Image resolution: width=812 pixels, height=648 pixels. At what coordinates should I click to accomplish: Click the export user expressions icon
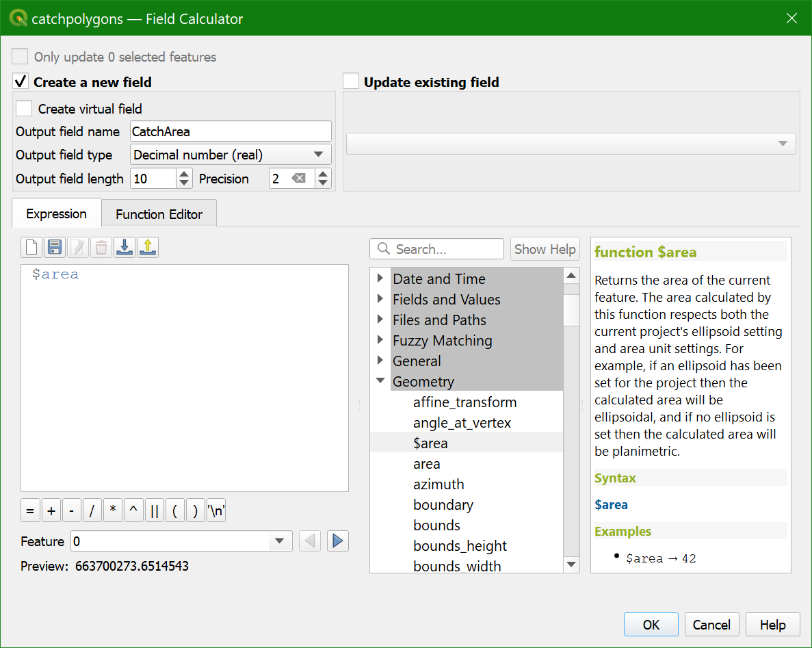(x=148, y=248)
